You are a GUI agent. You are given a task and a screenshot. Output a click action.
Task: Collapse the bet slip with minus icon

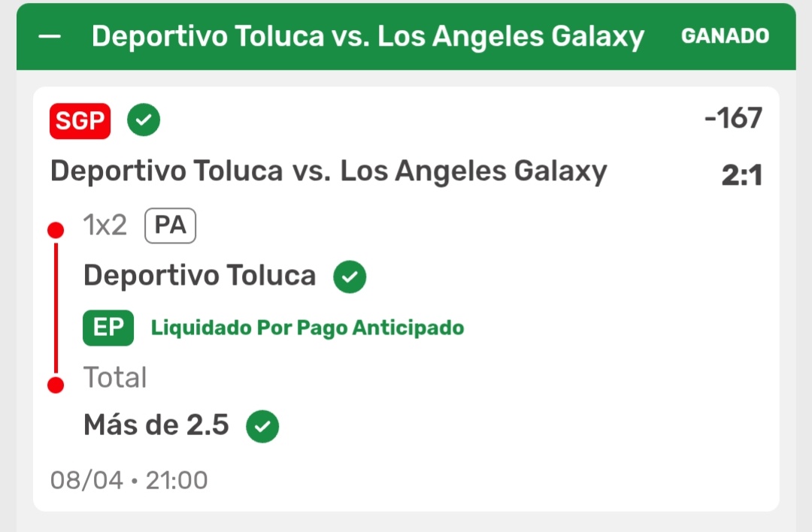[50, 36]
